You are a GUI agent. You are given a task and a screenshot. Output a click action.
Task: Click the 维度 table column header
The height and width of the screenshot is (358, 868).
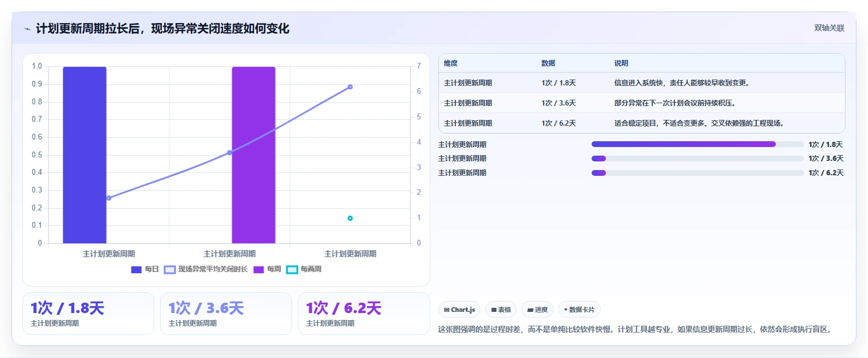(x=451, y=63)
